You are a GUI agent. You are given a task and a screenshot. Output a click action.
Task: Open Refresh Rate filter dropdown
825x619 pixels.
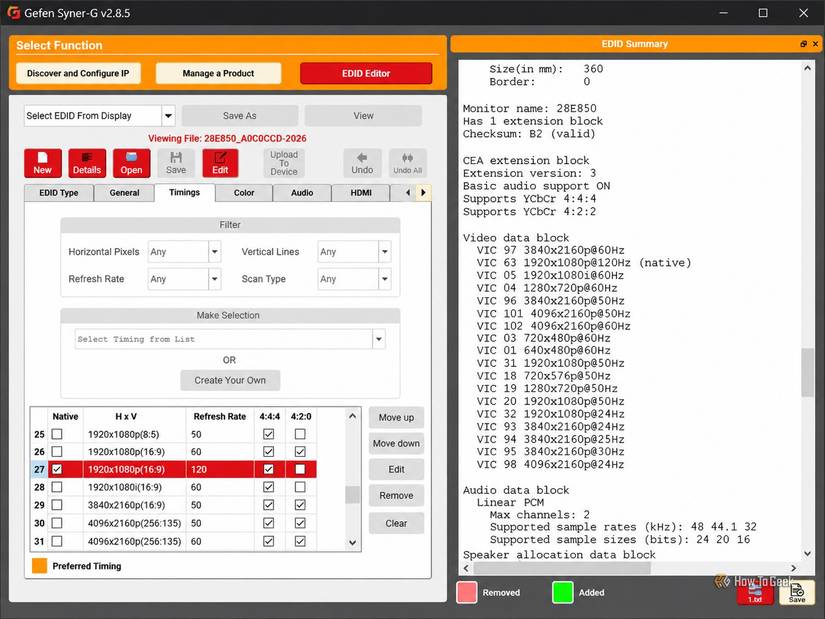pyautogui.click(x=215, y=279)
